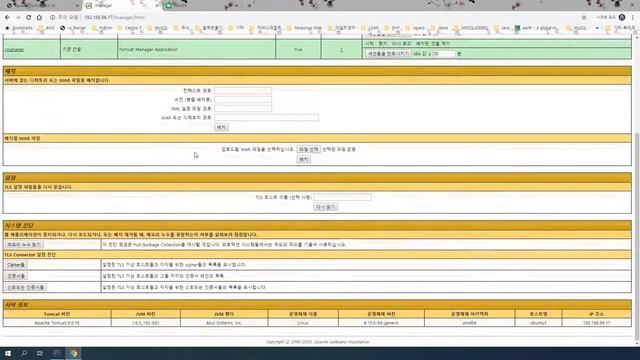Click the TLS host name input field
This screenshot has height=360, width=640.
click(342, 197)
